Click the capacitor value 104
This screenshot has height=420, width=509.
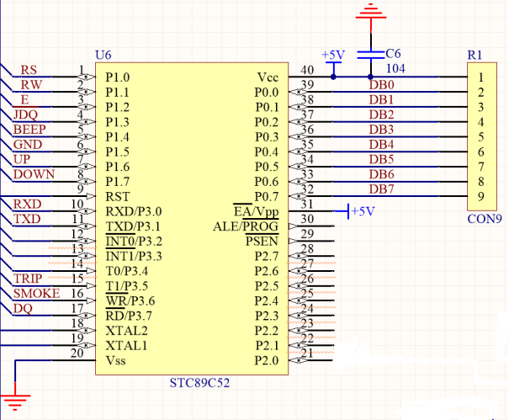[x=395, y=68]
